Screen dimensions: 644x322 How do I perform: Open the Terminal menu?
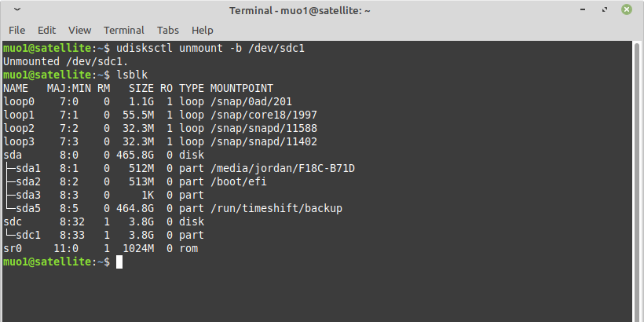[x=124, y=30]
